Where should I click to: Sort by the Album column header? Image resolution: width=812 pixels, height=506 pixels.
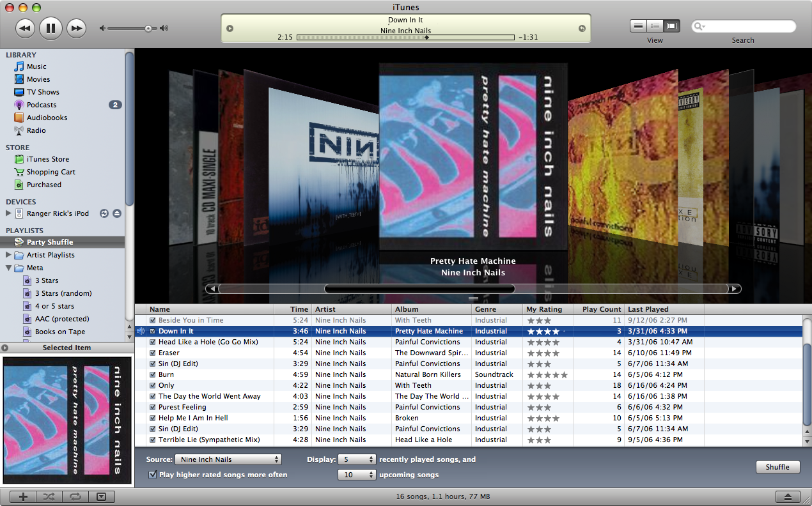point(432,309)
